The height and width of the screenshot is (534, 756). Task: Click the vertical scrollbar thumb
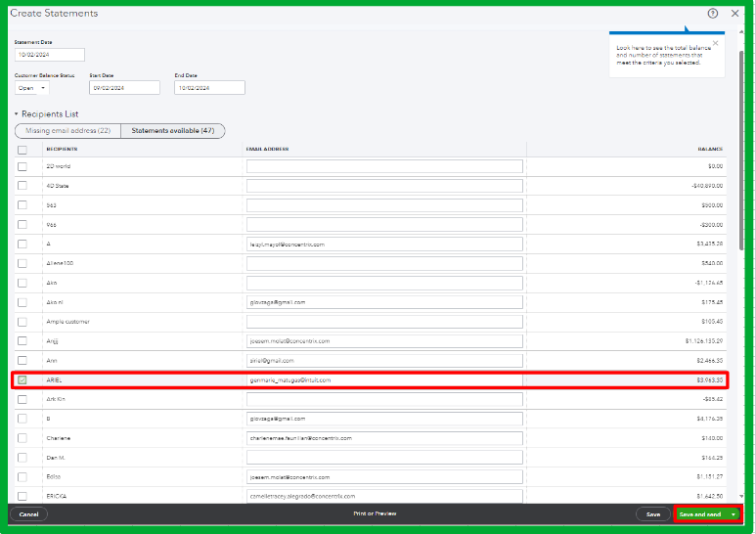point(741,150)
